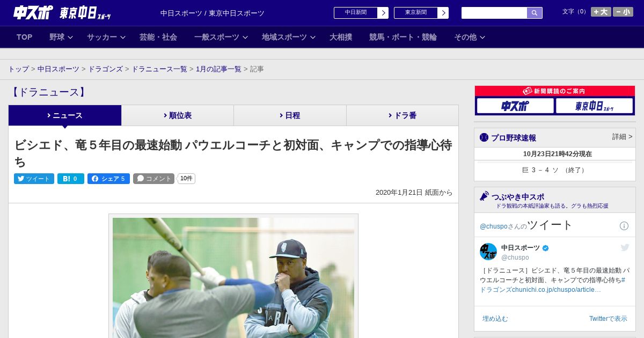The height and width of the screenshot is (338, 644).
Task: Click the arrow next to 東京新聞
Action: (443, 13)
